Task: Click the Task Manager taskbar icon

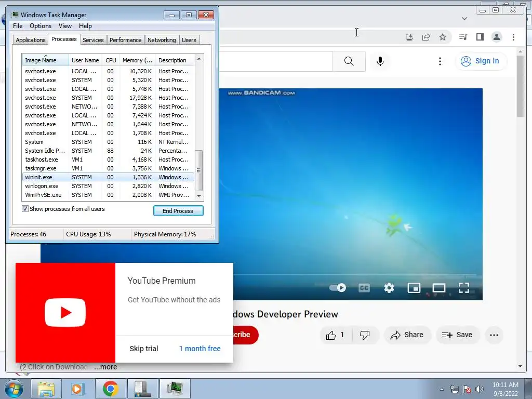Action: [175, 389]
